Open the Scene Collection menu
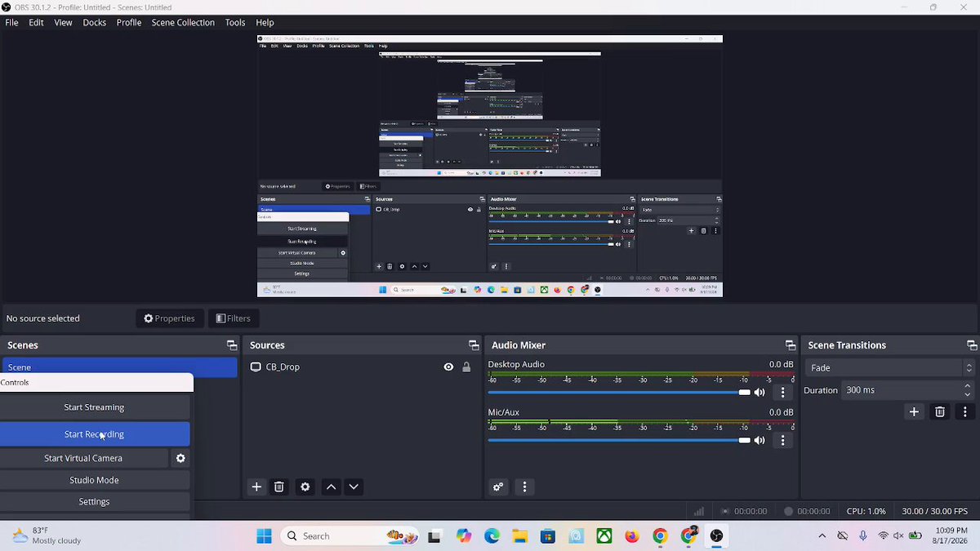Viewport: 980px width, 551px height. point(183,23)
